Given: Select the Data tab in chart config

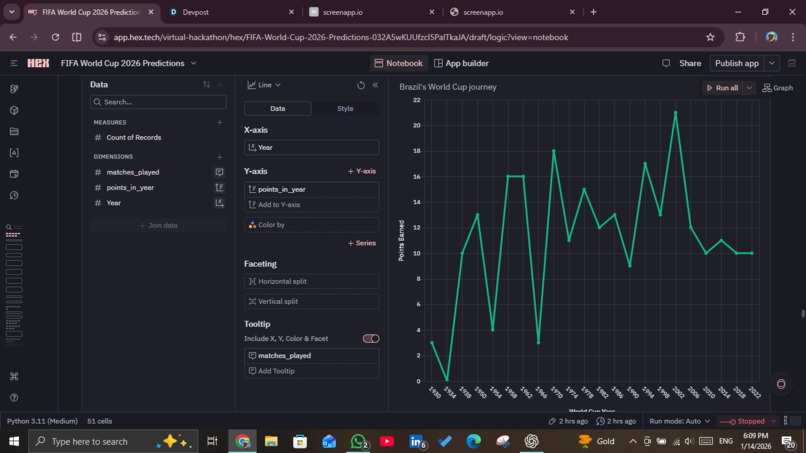Looking at the screenshot, I should 278,108.
